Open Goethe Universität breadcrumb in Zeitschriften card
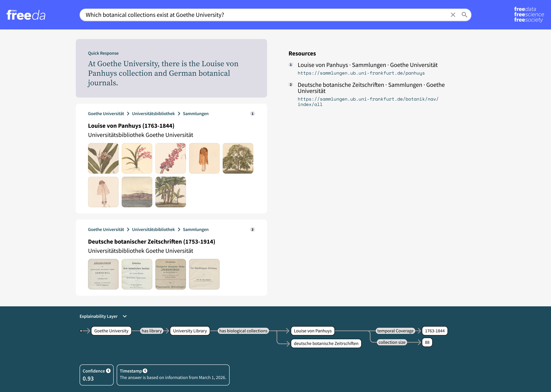This screenshot has width=551, height=392. (x=106, y=230)
